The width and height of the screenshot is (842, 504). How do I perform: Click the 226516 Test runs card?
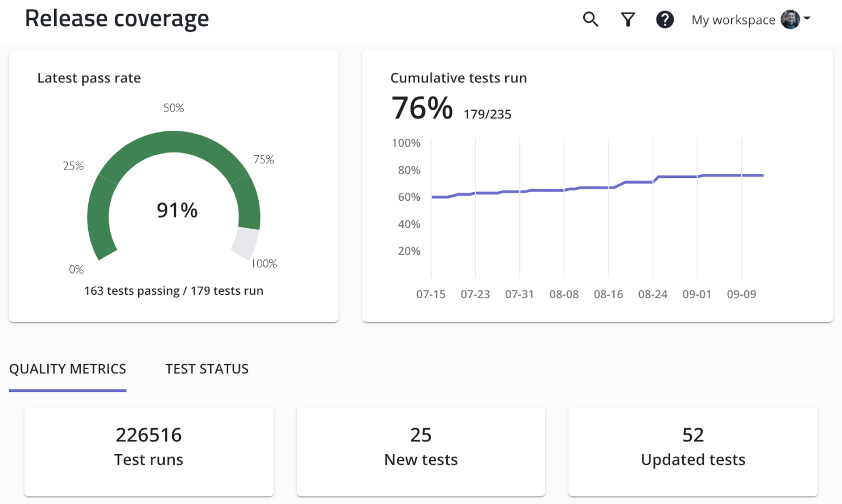click(148, 452)
